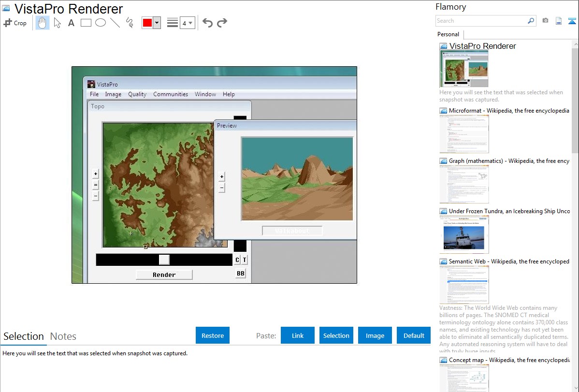Select the Crop tool
Viewport: 579px width, 392px height.
click(x=15, y=23)
